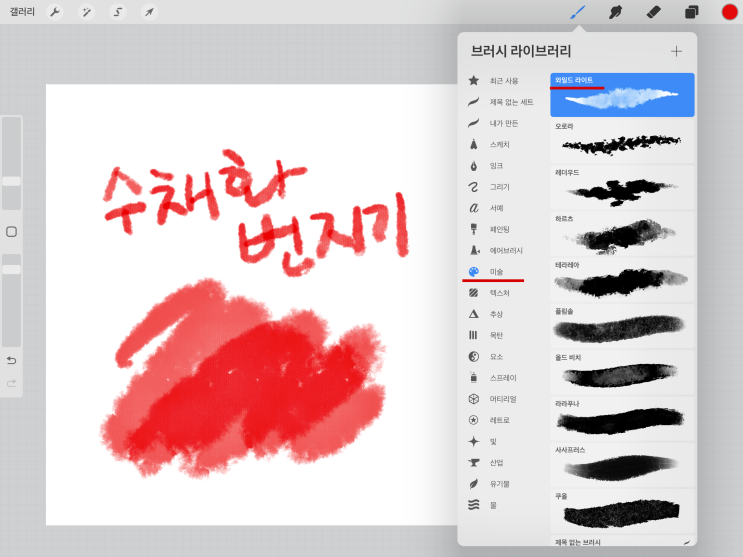Choose the 에어브러시 category
This screenshot has height=557, width=743.
[501, 250]
